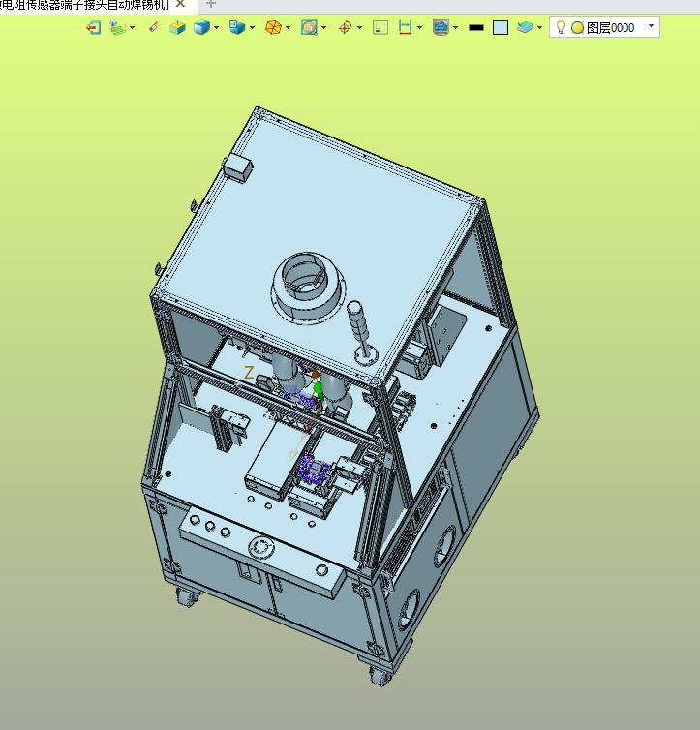Expand the crosshair target dropdown arrow
Viewport: 700px width, 730px height.
tap(360, 28)
